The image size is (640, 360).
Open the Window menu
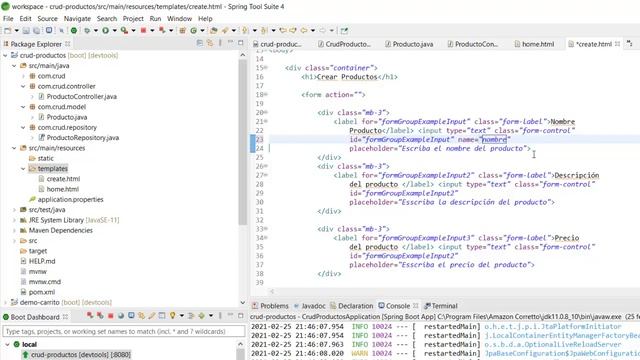tap(179, 18)
